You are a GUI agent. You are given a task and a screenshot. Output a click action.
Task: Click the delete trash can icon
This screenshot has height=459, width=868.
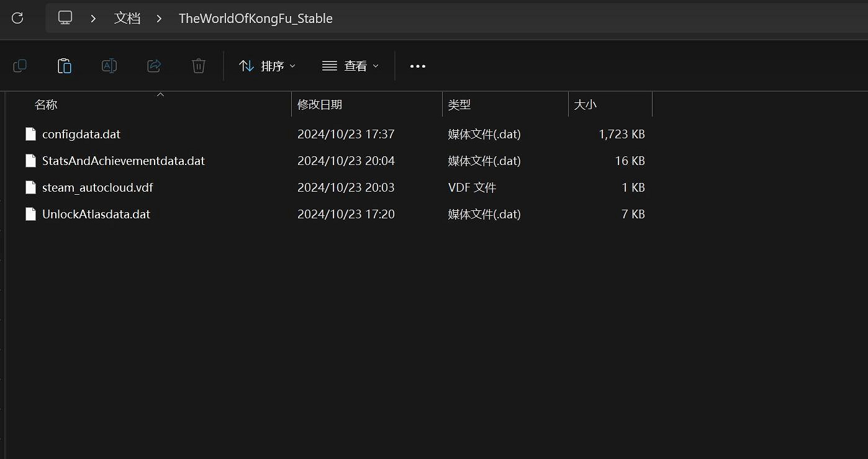click(x=199, y=66)
